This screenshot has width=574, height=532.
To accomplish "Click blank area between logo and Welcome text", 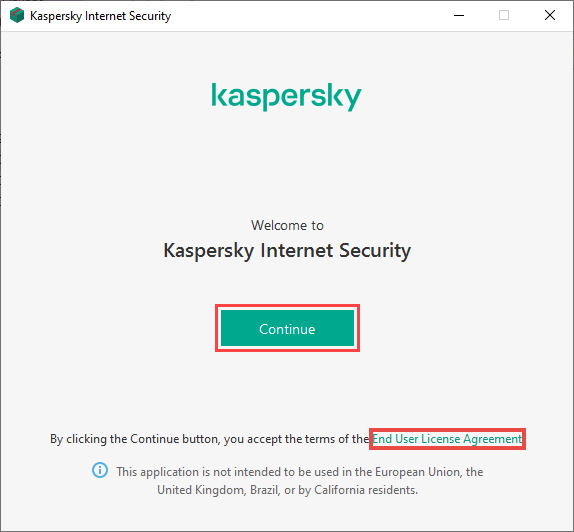I will pyautogui.click(x=287, y=165).
